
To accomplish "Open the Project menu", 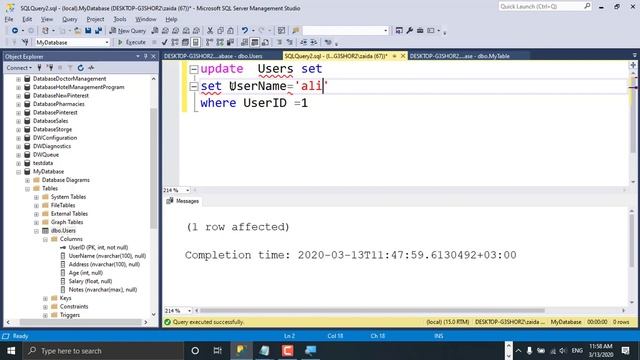I will pos(95,19).
